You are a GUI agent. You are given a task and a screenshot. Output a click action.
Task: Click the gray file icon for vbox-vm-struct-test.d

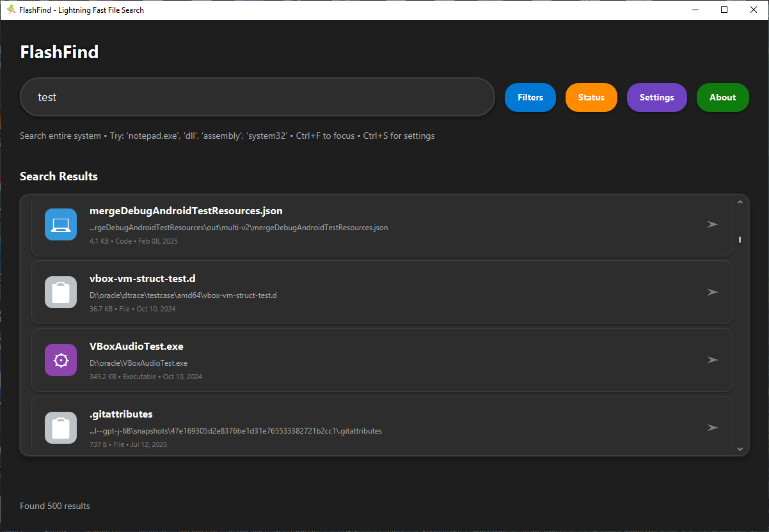click(x=61, y=292)
